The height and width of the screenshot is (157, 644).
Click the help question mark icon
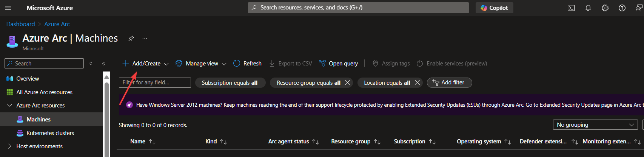(x=622, y=8)
